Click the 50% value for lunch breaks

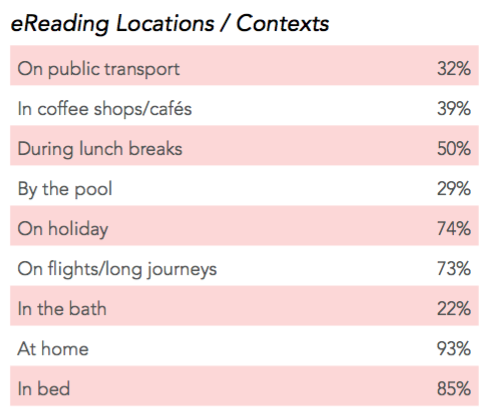click(454, 148)
